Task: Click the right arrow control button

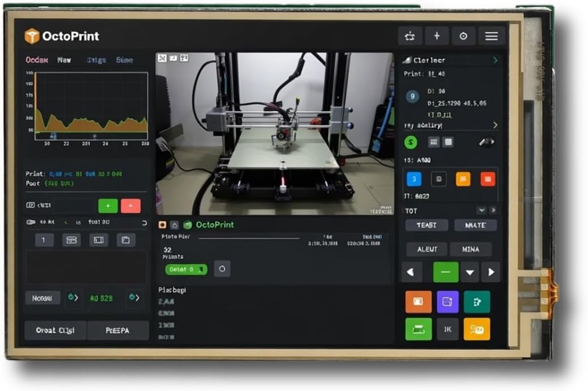Action: (x=491, y=272)
